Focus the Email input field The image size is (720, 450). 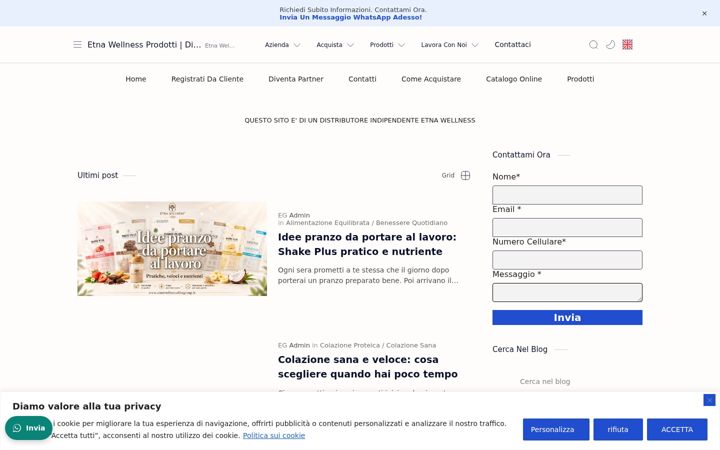tap(567, 227)
